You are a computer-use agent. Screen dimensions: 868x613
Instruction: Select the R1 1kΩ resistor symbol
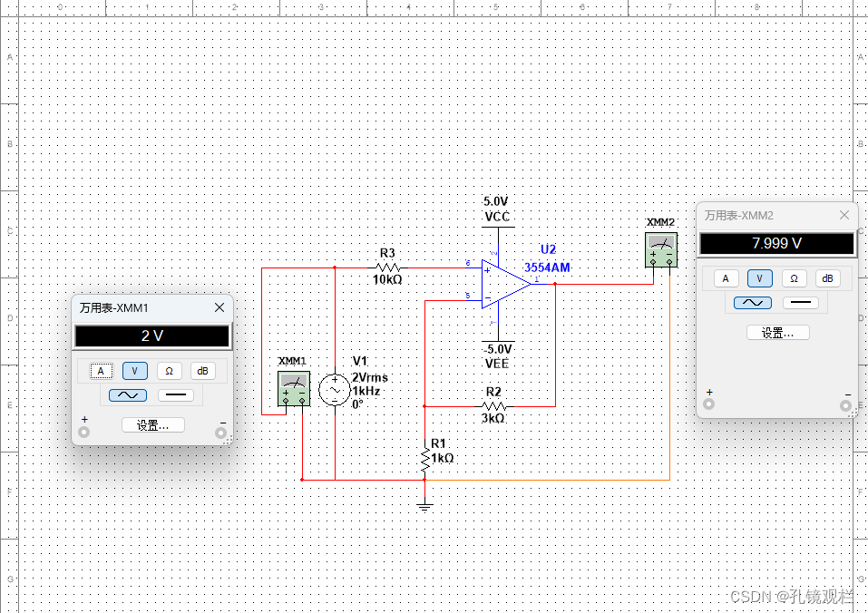click(424, 459)
